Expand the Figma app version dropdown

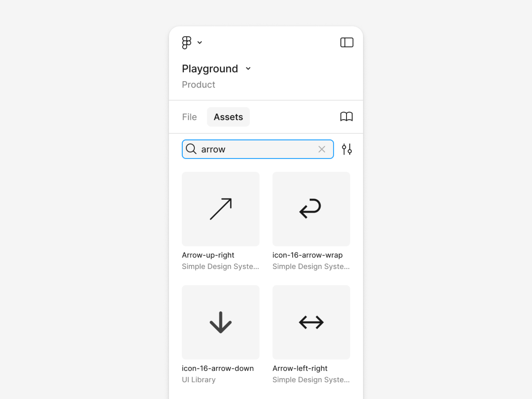click(200, 42)
